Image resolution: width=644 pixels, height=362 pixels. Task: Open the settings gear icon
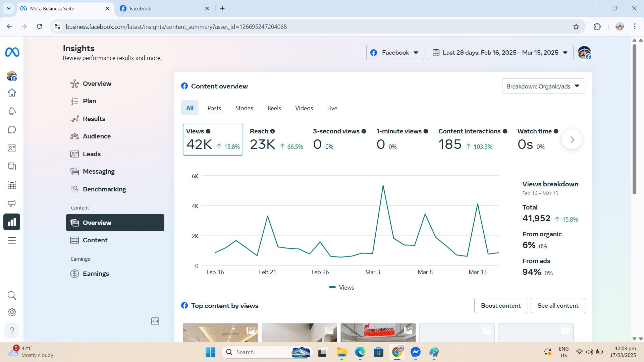point(12,312)
